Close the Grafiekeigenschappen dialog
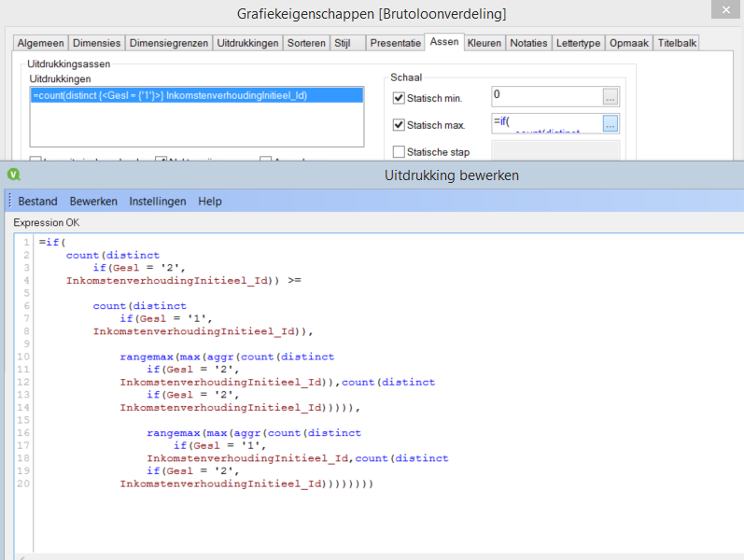The height and width of the screenshot is (560, 744). 722,12
